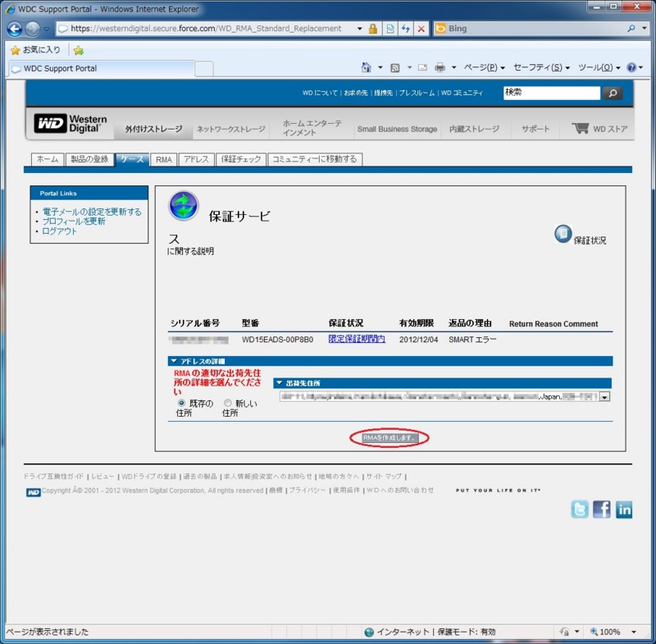
Task: Open the 内蔵ストレージ navigation item
Action: click(474, 129)
